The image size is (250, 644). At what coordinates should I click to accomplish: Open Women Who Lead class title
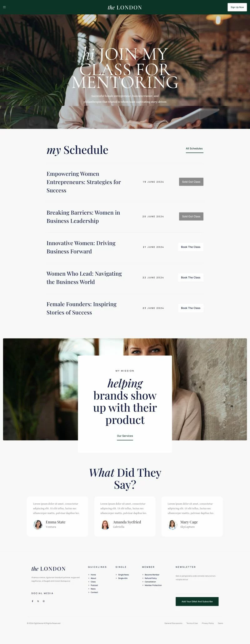click(84, 278)
